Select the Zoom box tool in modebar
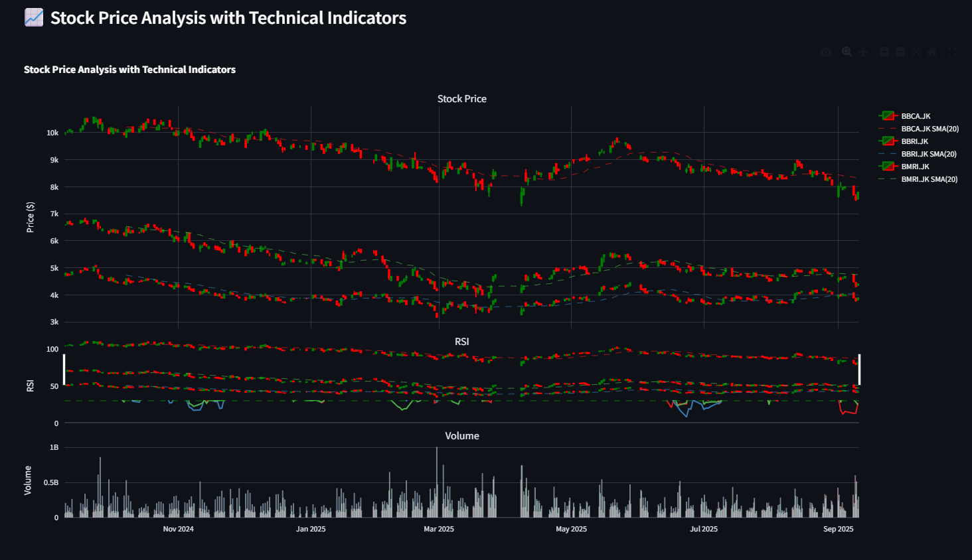 click(847, 52)
